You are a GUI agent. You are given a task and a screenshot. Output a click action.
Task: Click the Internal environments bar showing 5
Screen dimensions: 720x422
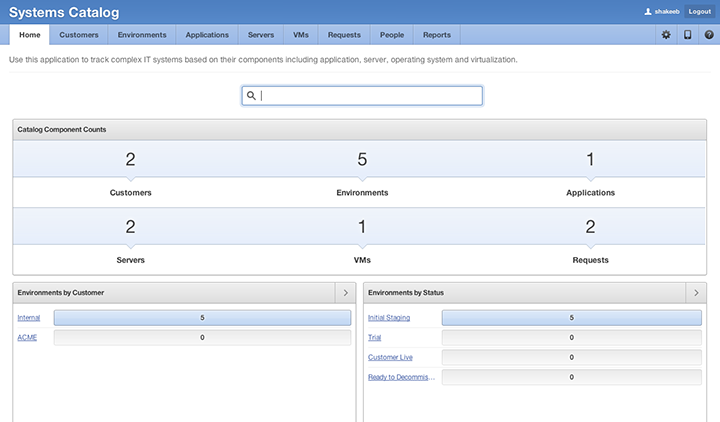(202, 318)
